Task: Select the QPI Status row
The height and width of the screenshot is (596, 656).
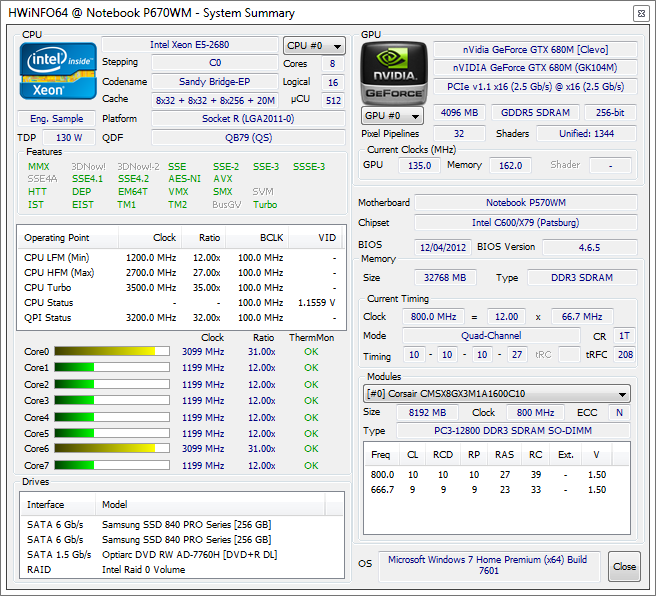Action: pos(181,318)
